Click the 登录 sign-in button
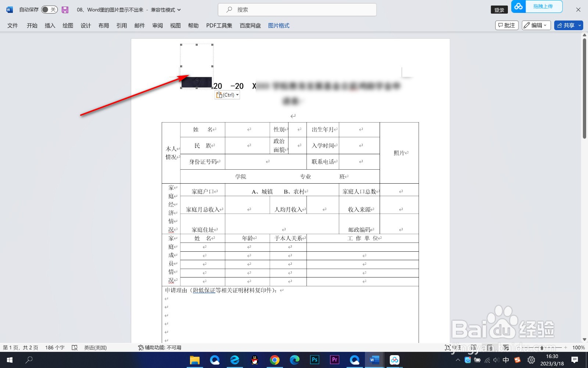The image size is (588, 368). pyautogui.click(x=499, y=10)
